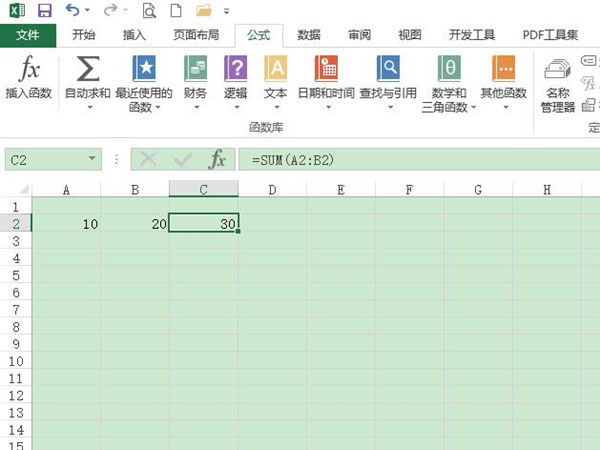Open Financial (财务) functions library

click(196, 70)
